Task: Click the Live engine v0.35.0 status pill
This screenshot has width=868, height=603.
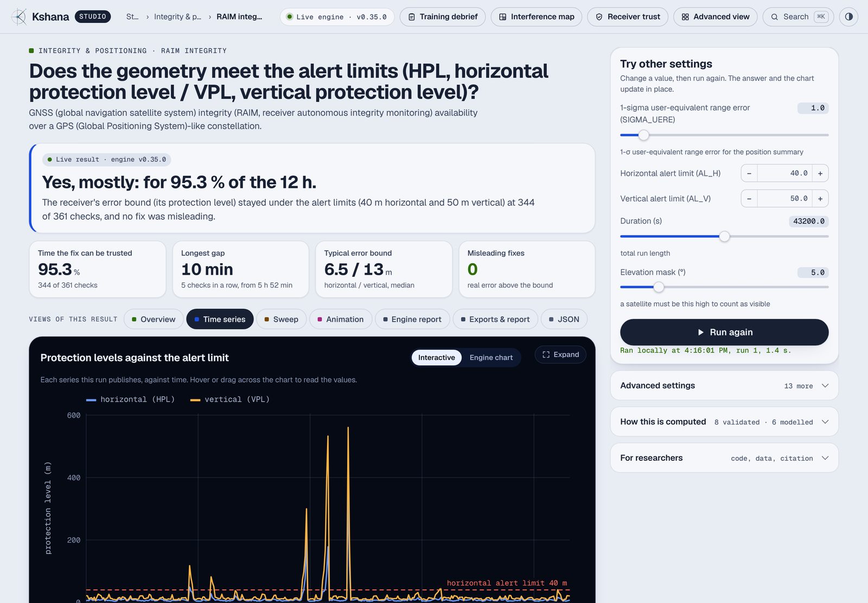Action: (337, 17)
